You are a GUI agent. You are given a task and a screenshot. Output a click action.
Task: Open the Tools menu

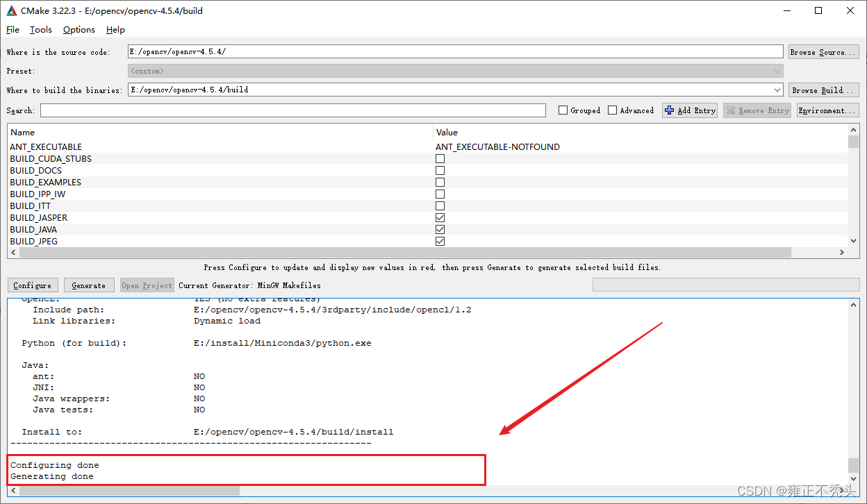click(40, 29)
